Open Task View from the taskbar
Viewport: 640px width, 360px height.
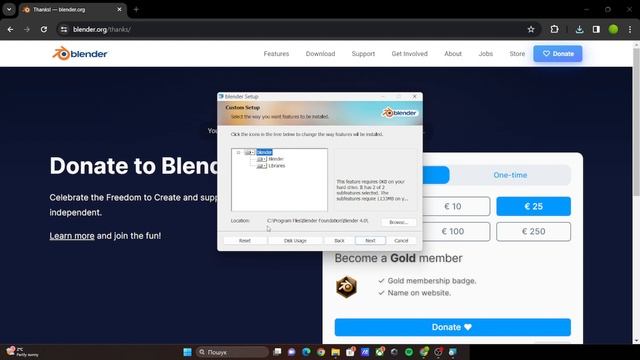[277, 352]
